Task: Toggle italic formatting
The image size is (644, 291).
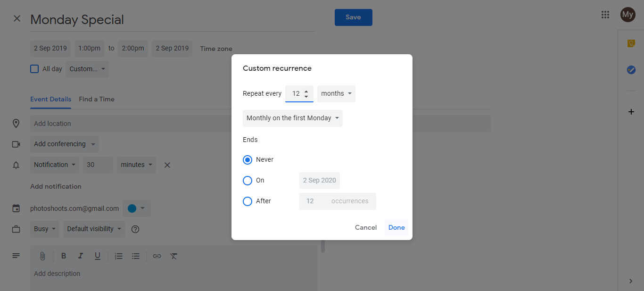Action: pos(81,256)
